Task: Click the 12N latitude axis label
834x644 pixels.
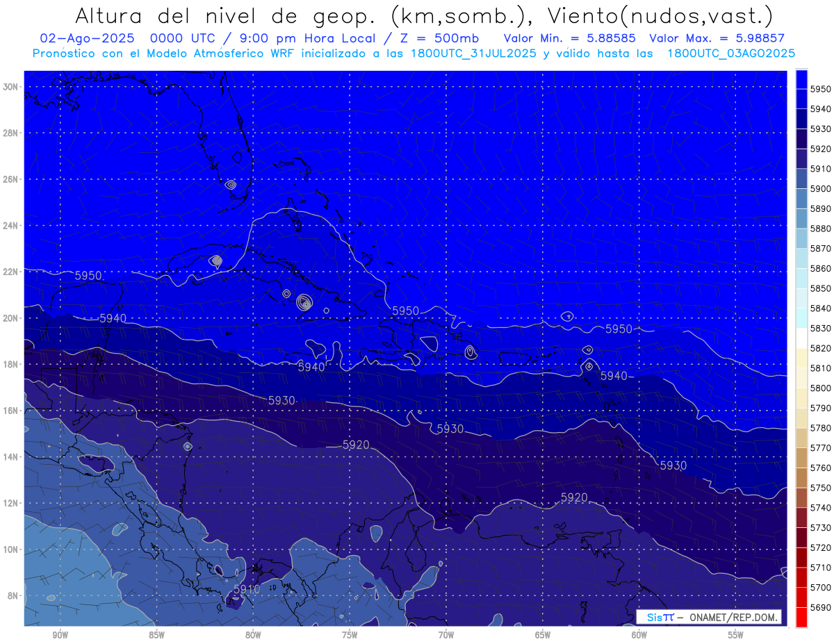Action: [x=10, y=503]
